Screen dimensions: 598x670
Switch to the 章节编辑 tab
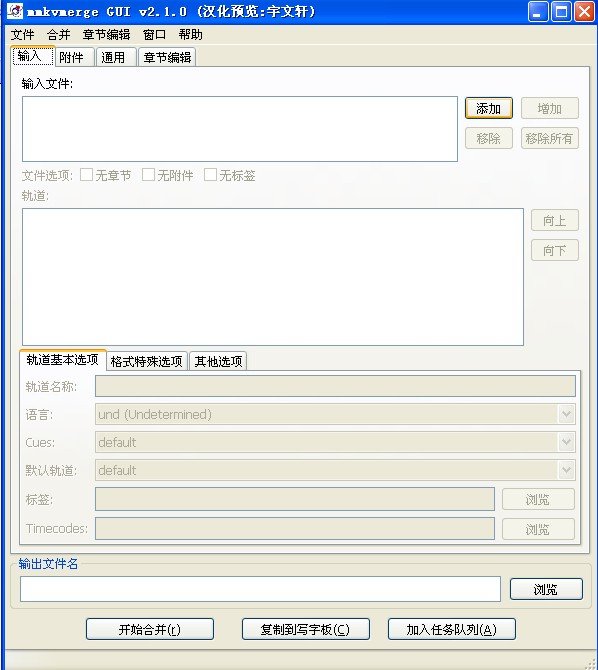pos(167,57)
